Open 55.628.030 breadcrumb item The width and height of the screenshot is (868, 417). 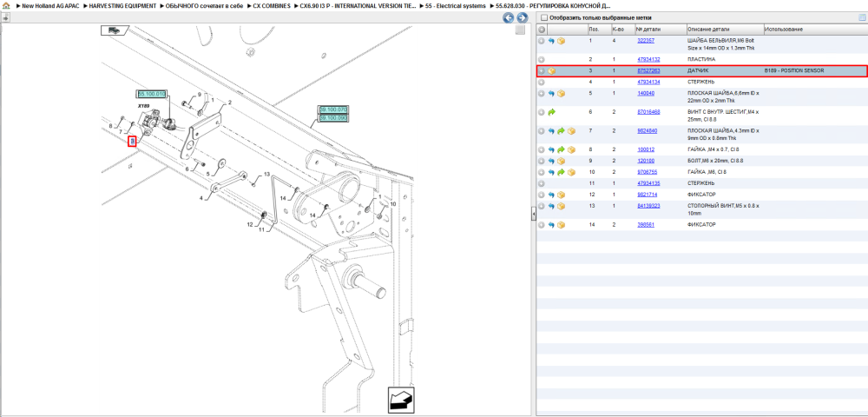pos(553,5)
